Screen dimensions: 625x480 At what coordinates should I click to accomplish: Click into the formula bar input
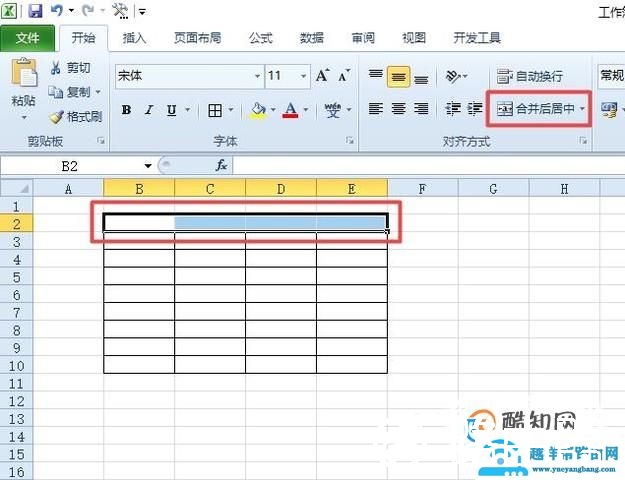[429, 165]
